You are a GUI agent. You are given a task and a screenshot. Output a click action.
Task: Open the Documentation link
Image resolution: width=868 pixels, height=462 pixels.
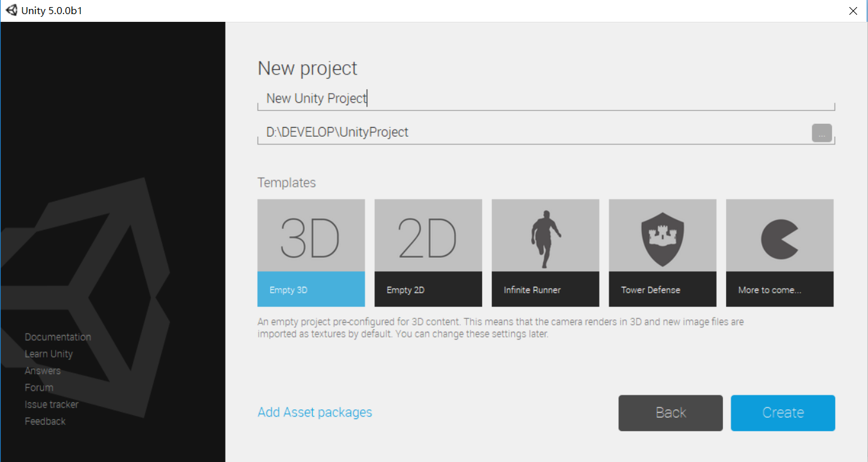pos(58,337)
